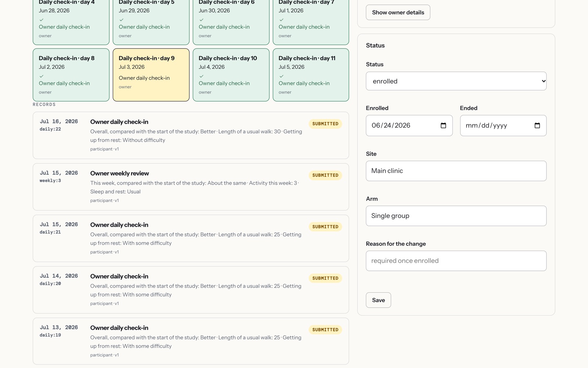Click SUBMITTED badge on daily:22 record
The height and width of the screenshot is (368, 588).
click(325, 124)
